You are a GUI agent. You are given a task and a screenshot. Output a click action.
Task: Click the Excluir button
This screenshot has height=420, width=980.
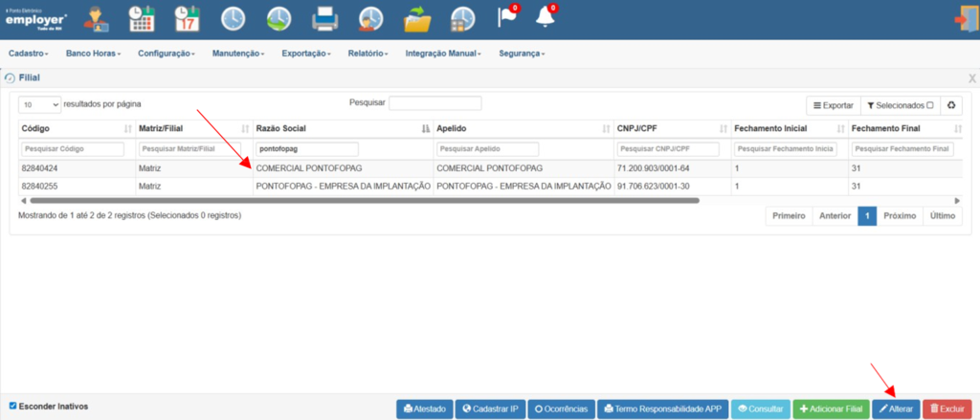point(947,409)
